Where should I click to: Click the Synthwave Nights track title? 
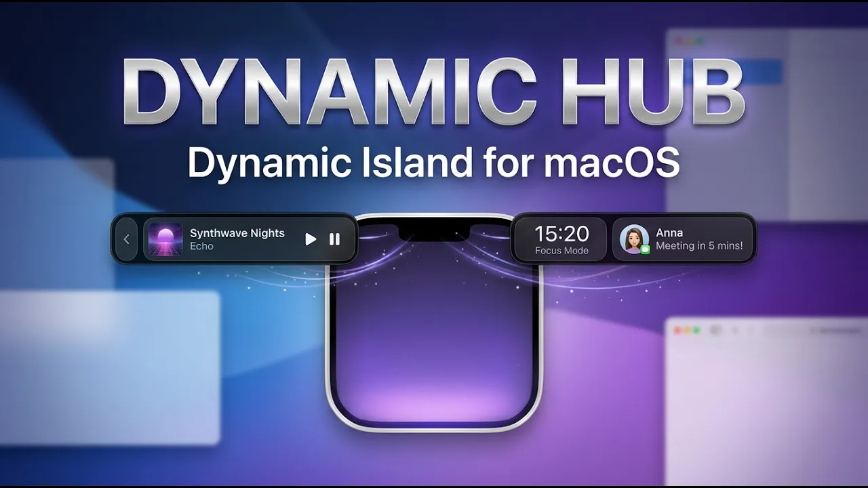coord(237,233)
